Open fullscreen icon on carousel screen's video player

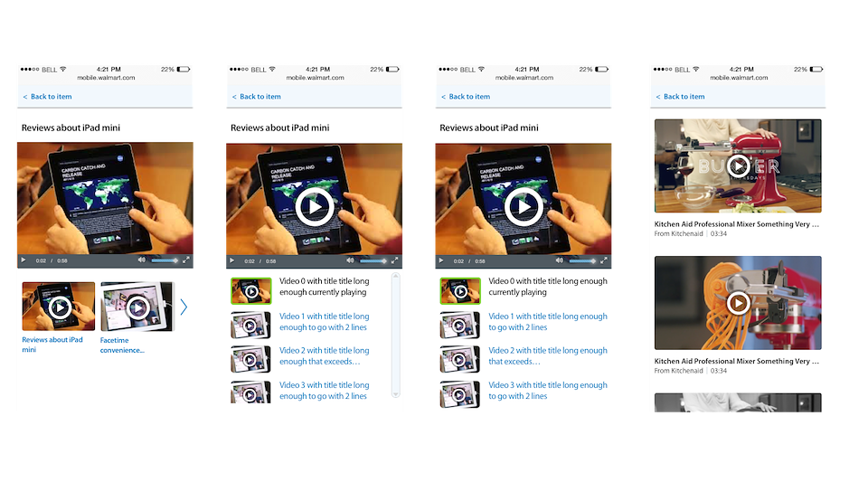pos(186,260)
